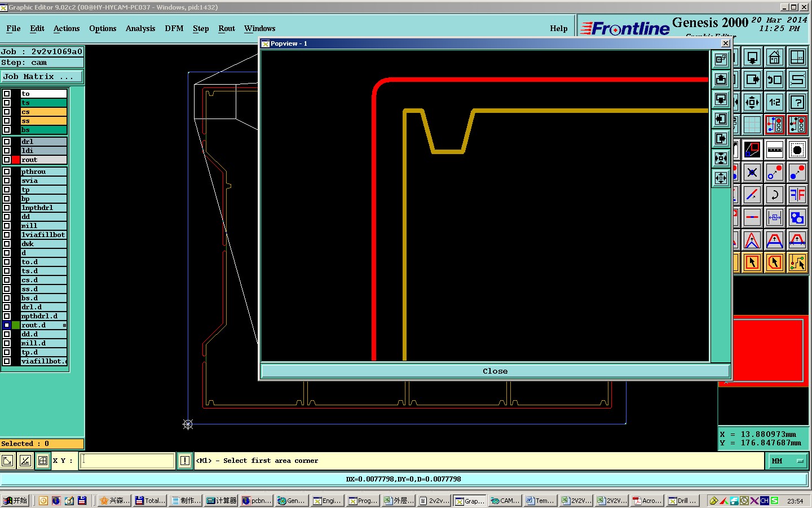Click the S-shaped line icon
This screenshot has height=508, width=812.
click(x=797, y=80)
